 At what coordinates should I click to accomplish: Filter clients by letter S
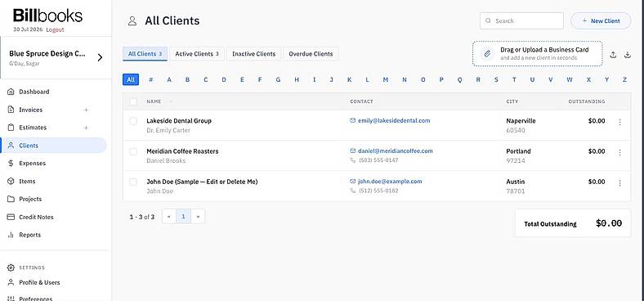pos(496,80)
